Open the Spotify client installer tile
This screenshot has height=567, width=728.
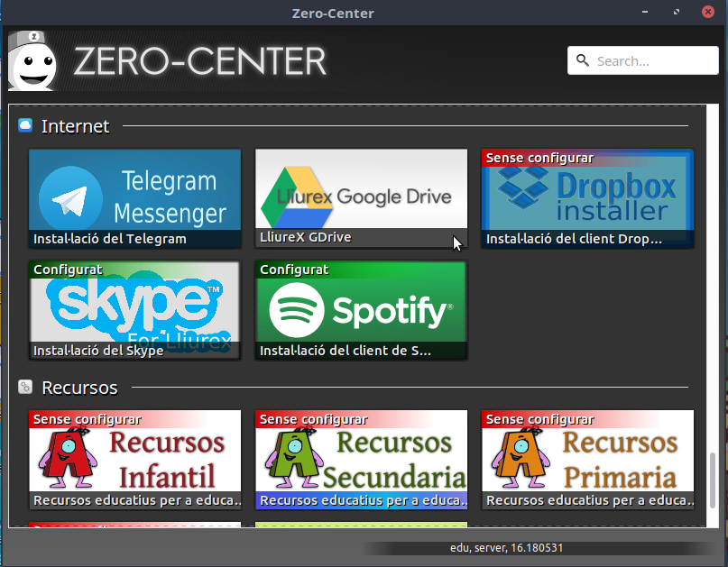pos(361,311)
